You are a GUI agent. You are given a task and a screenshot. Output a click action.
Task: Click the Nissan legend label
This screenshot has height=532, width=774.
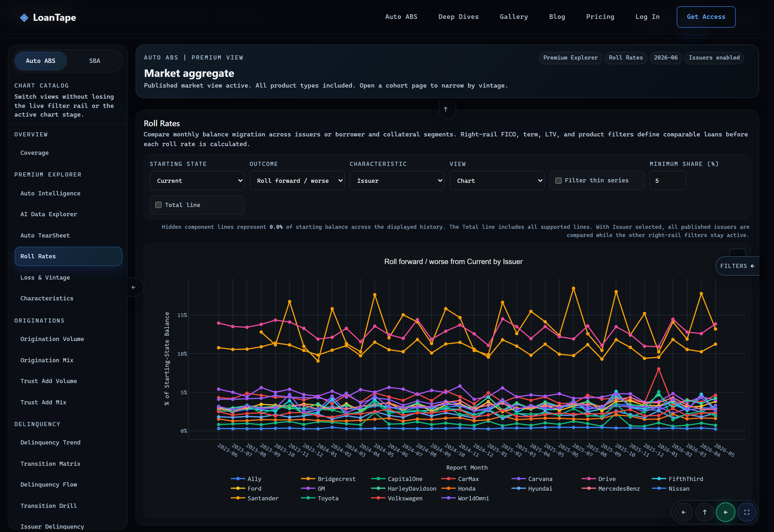coord(679,489)
